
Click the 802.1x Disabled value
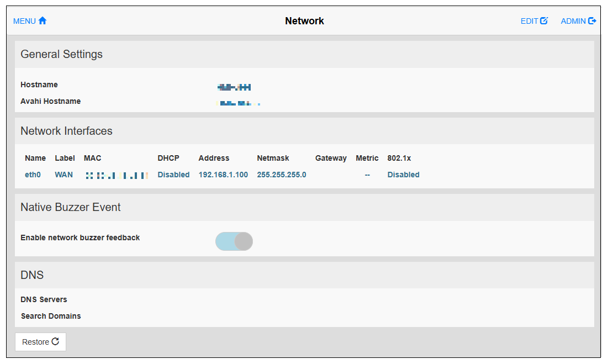(403, 175)
